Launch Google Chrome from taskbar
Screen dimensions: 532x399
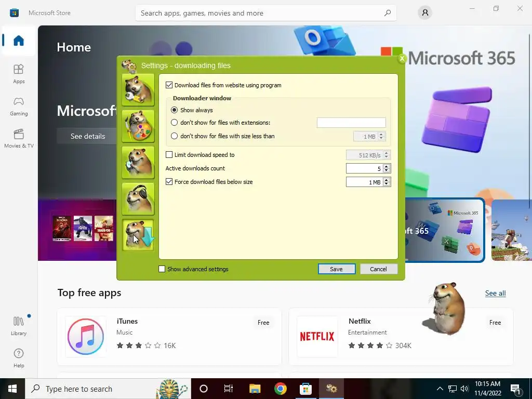click(x=280, y=389)
